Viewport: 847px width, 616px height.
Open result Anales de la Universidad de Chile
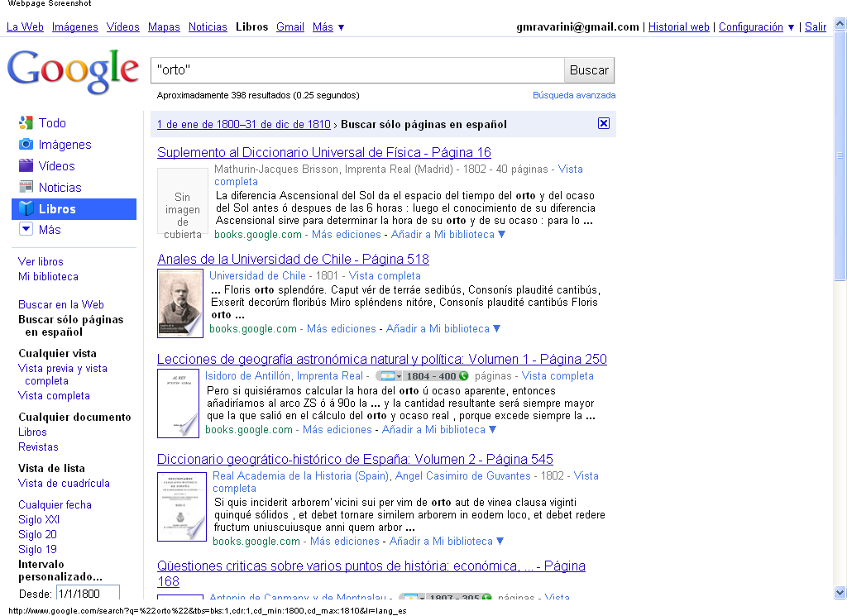click(x=293, y=259)
